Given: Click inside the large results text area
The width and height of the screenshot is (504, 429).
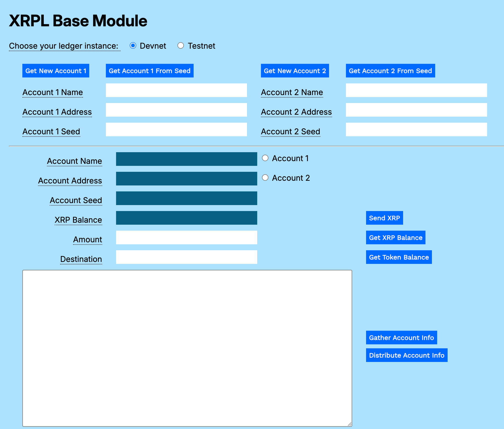Looking at the screenshot, I should [187, 348].
